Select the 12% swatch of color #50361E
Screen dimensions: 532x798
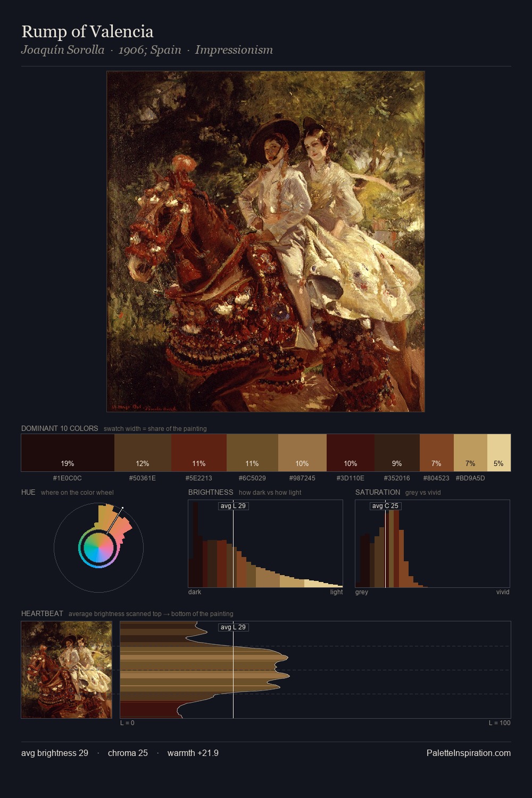pyautogui.click(x=143, y=453)
